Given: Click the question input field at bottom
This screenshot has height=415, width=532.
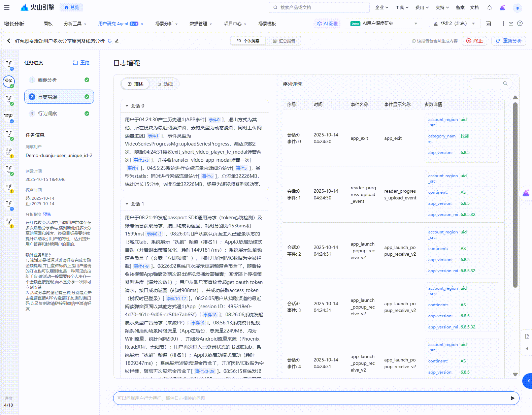Looking at the screenshot, I should click(x=310, y=398).
